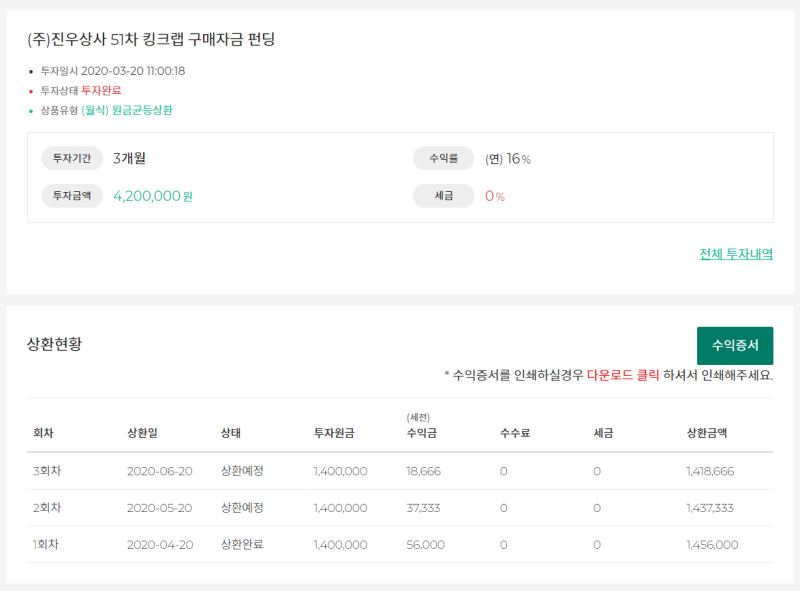Viewport: 800px width, 591px height.
Task: Click the 상환일 column header
Action: [142, 433]
